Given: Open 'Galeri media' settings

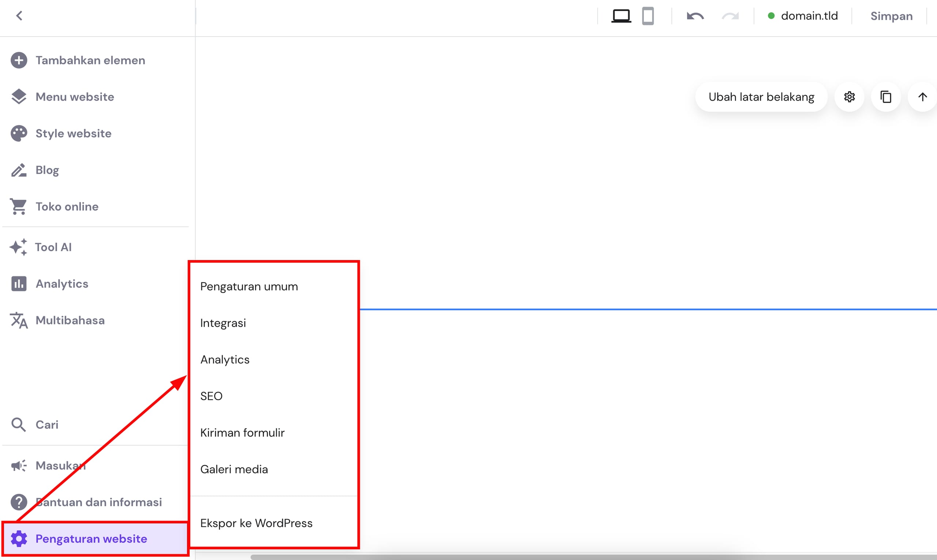Looking at the screenshot, I should coord(234,469).
